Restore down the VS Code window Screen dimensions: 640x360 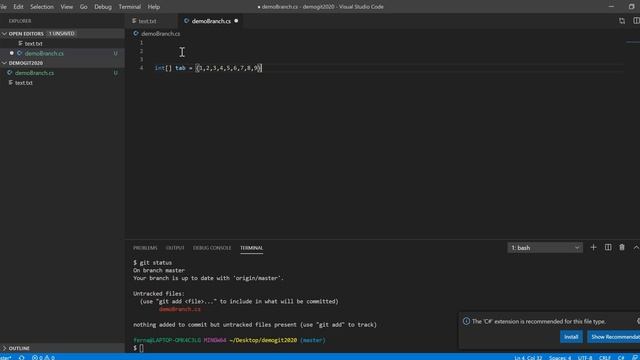(x=631, y=7)
